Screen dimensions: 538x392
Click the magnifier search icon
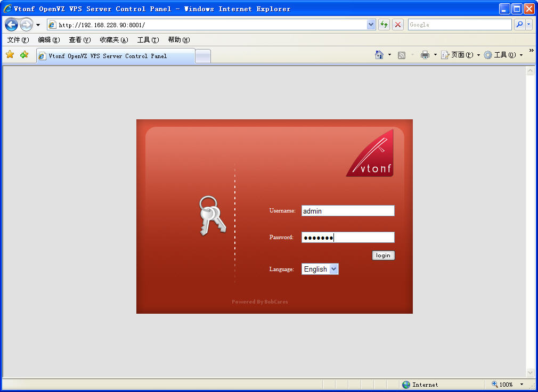pos(519,24)
